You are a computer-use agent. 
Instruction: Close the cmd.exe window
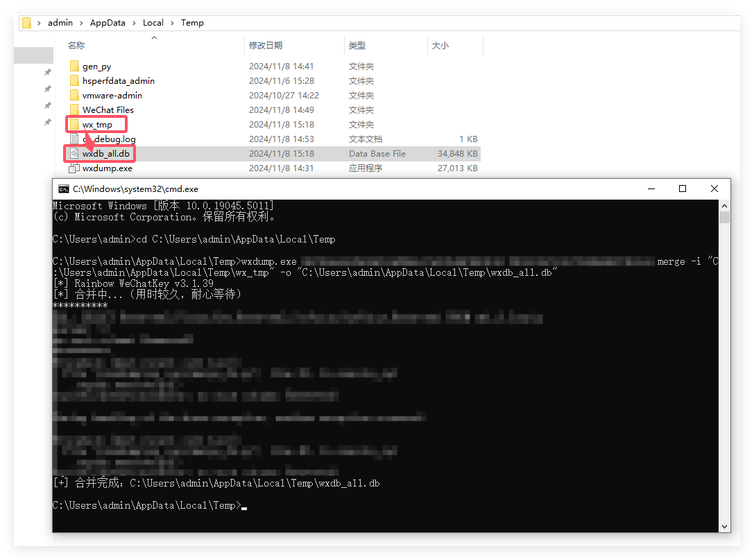point(714,189)
